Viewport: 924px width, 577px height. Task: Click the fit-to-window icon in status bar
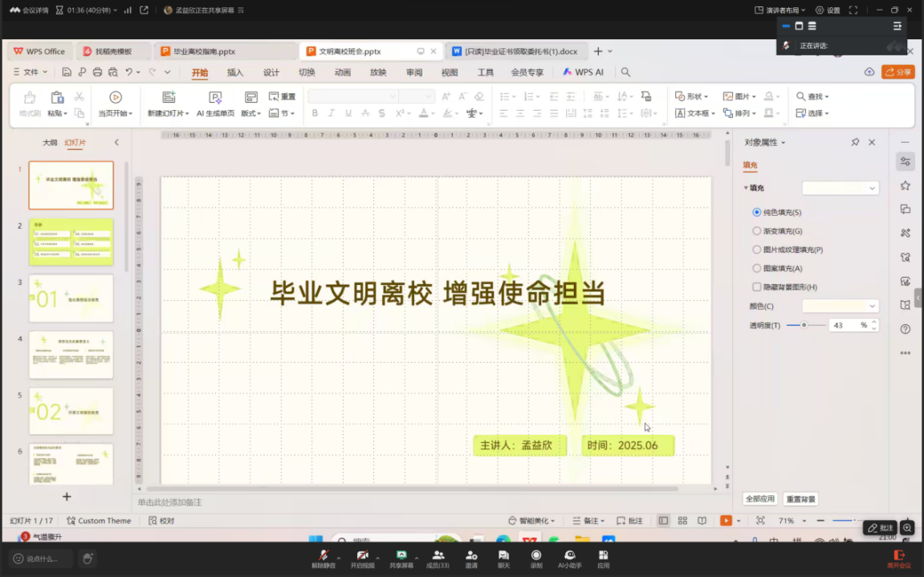click(x=761, y=520)
